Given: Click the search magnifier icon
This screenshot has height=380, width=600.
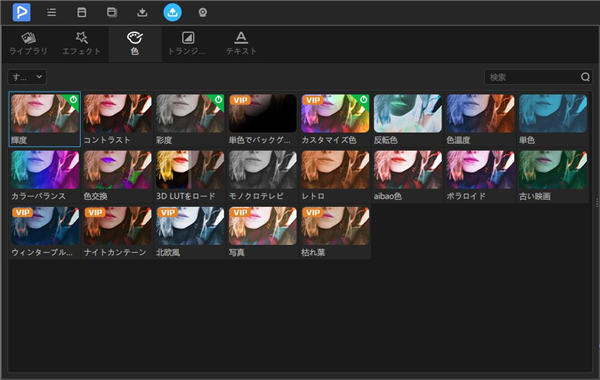Looking at the screenshot, I should coord(585,77).
